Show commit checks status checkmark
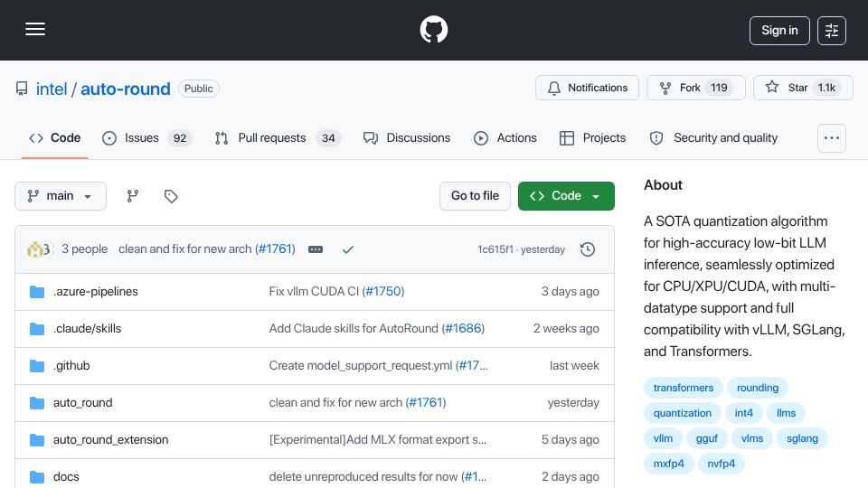 pos(347,250)
